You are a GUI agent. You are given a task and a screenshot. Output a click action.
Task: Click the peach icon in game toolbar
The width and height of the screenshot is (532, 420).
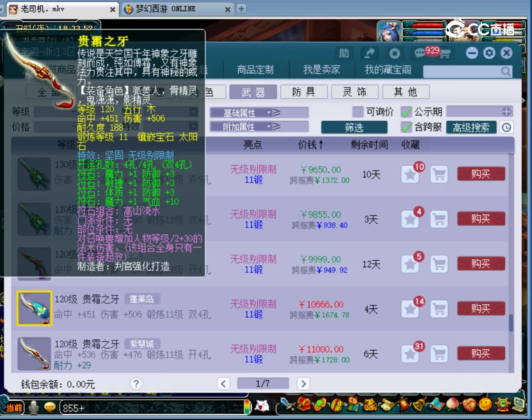(x=453, y=404)
